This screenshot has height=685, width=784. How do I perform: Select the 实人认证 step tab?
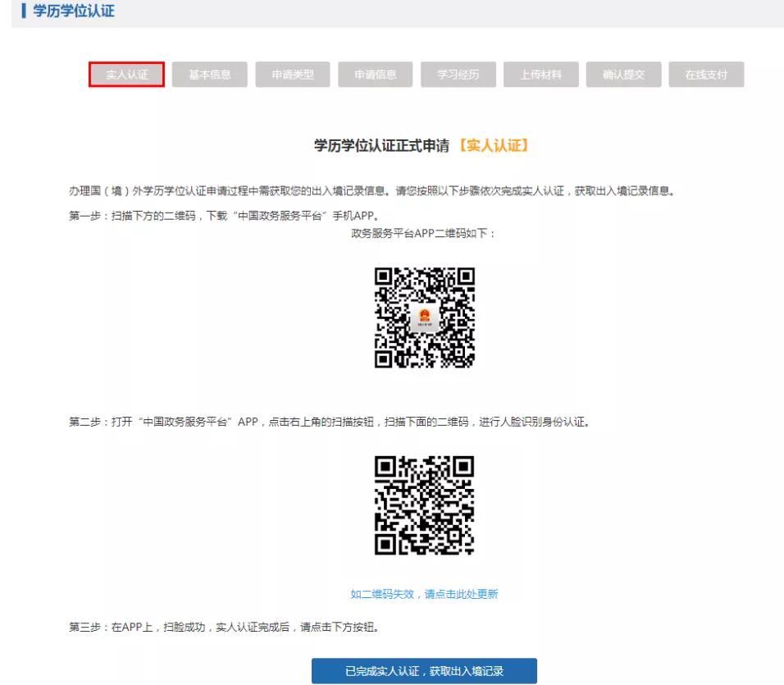[126, 75]
